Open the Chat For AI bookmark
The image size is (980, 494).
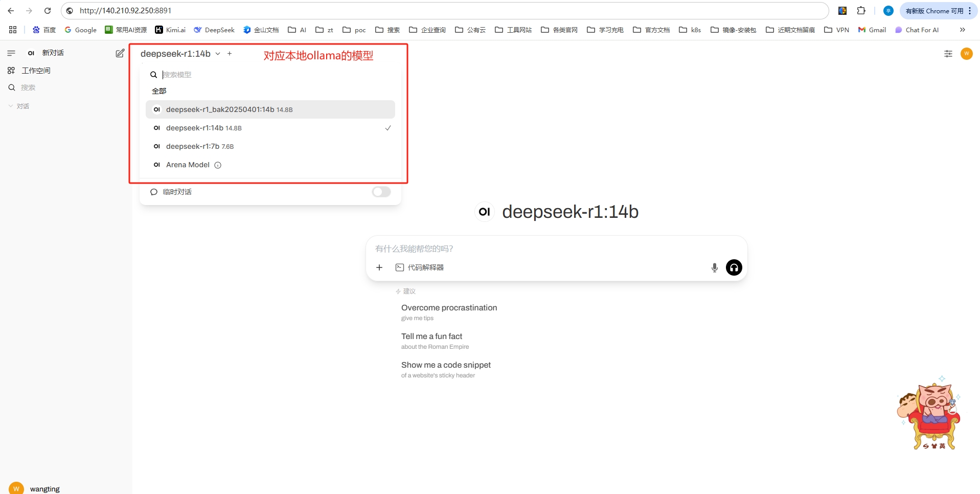pos(917,30)
